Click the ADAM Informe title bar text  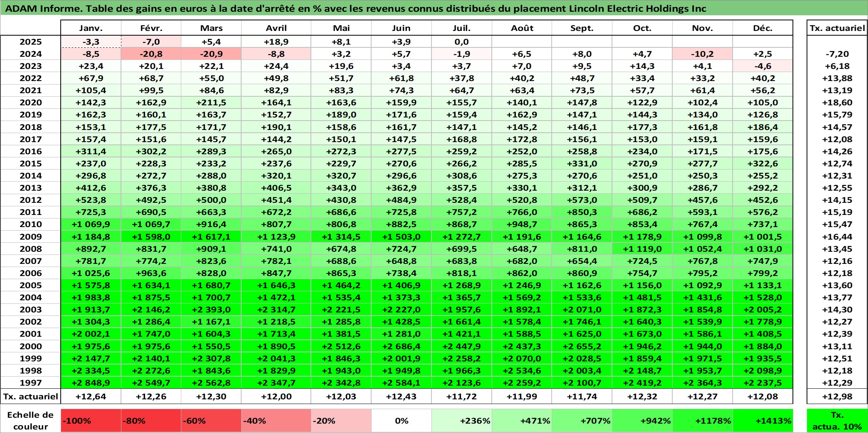tap(356, 9)
